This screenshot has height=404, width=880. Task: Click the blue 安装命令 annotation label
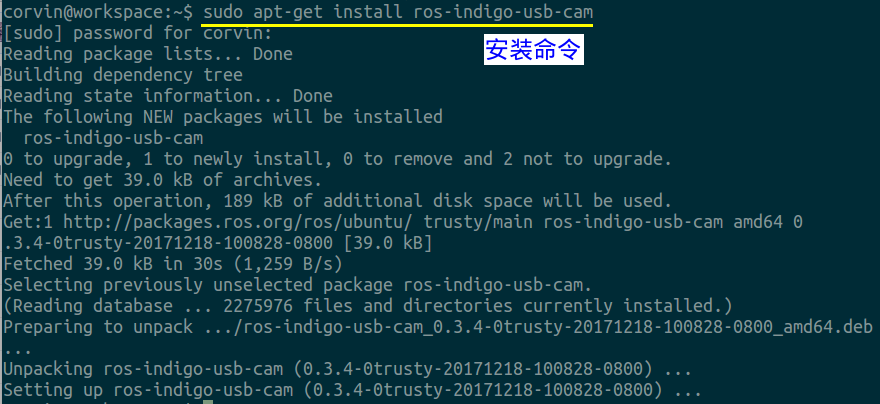534,50
